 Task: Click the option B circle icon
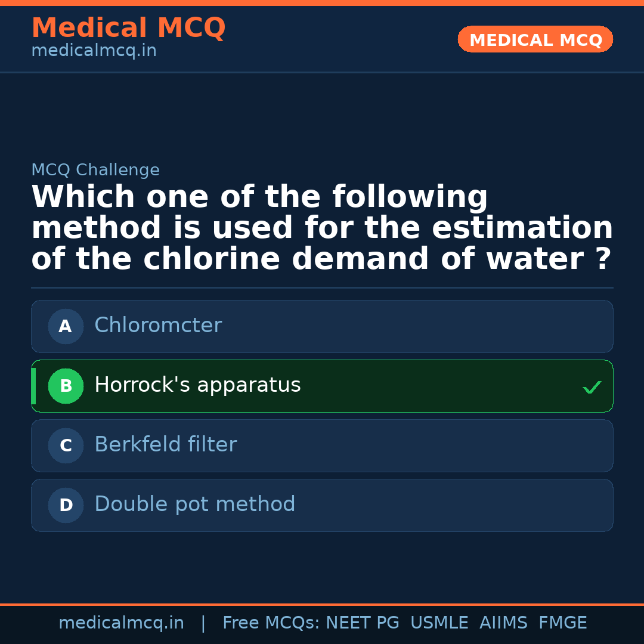66,386
